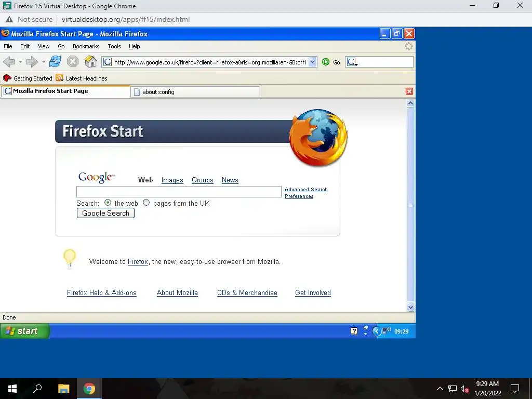Click into the Google search text field
This screenshot has width=532, height=399.
click(179, 192)
